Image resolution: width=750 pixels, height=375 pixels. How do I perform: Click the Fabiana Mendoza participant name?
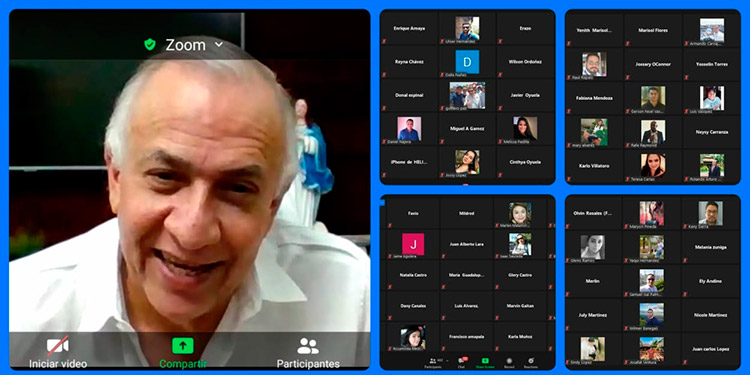pyautogui.click(x=594, y=98)
